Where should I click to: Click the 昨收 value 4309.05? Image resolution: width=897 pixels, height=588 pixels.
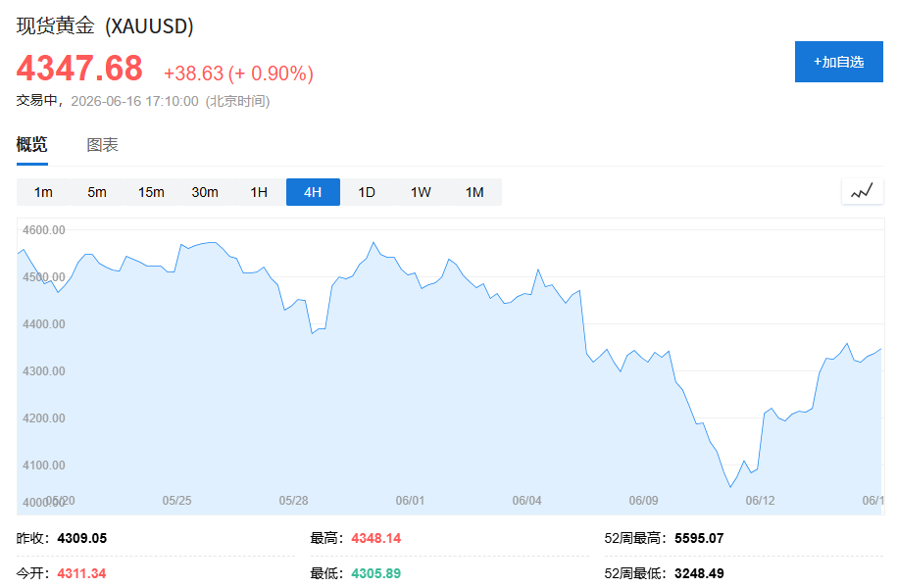point(81,538)
